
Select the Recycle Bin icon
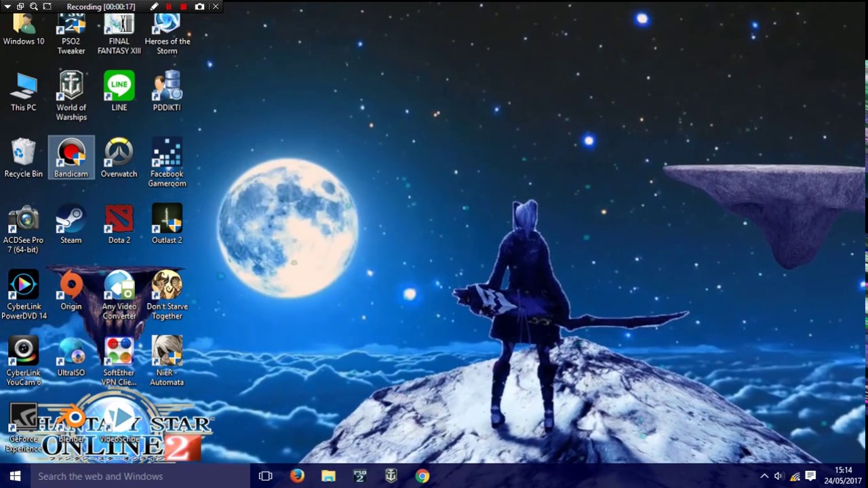click(x=23, y=158)
